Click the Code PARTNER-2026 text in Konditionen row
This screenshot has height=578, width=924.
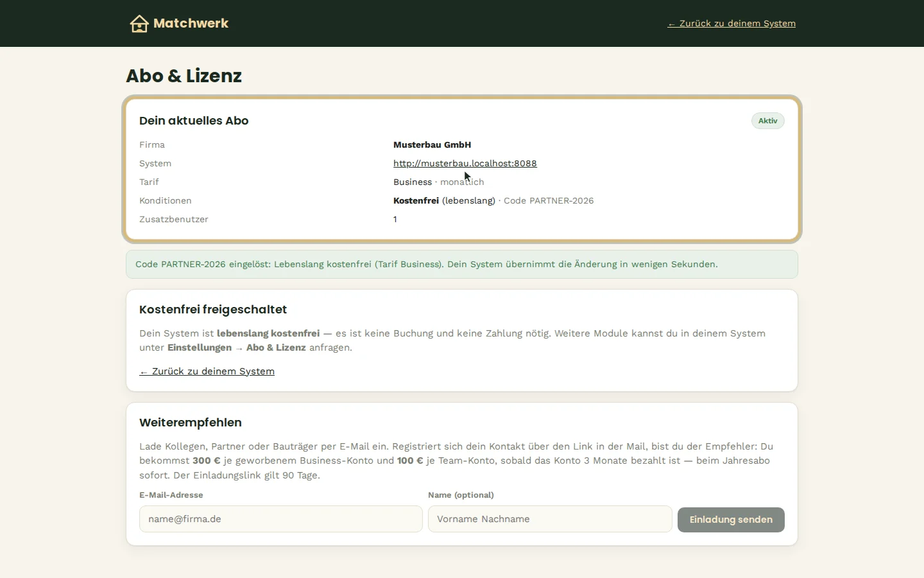549,200
